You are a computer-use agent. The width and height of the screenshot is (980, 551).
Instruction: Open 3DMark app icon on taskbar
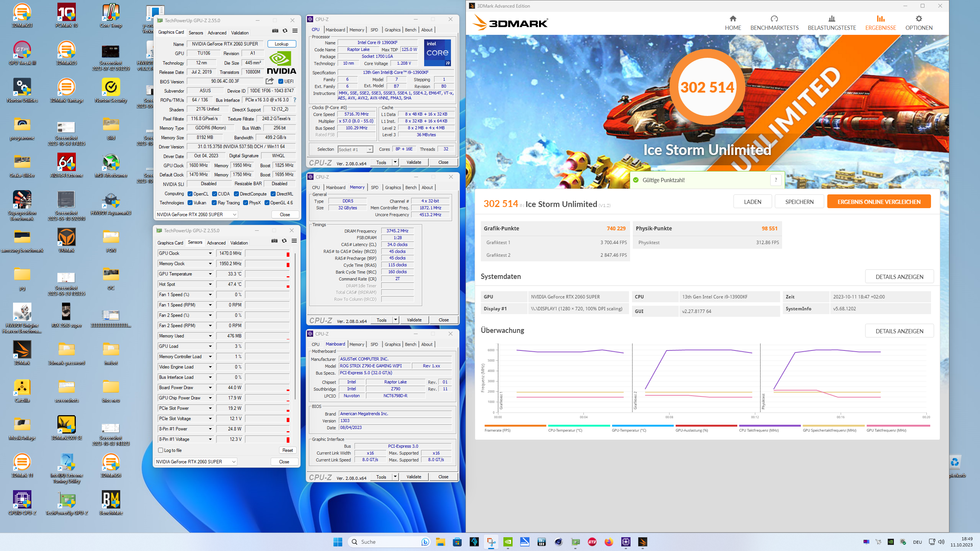click(x=642, y=542)
